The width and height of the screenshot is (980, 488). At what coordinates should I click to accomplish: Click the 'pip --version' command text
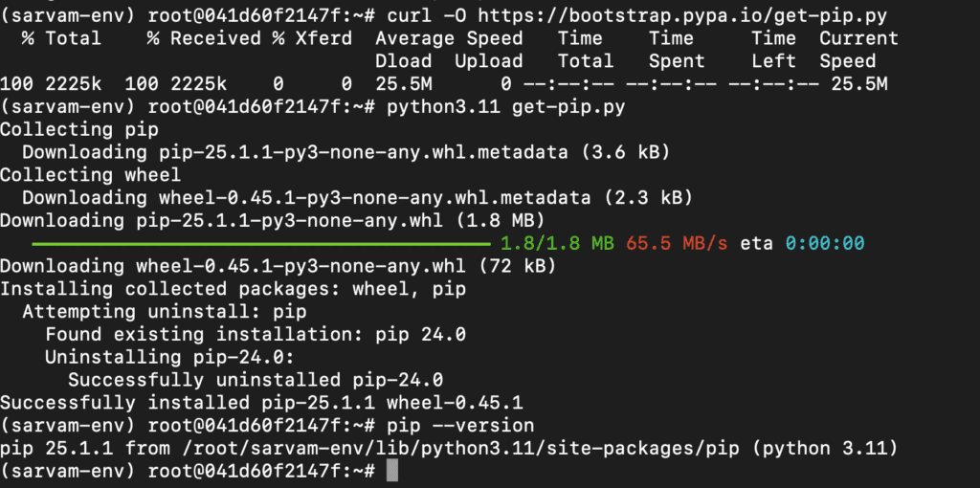coord(460,426)
